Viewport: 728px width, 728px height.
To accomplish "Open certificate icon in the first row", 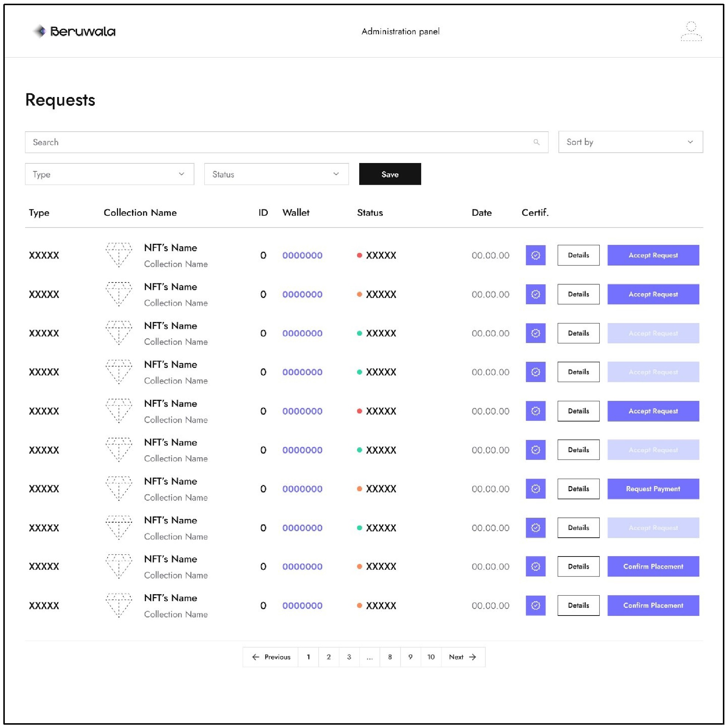I will point(535,255).
